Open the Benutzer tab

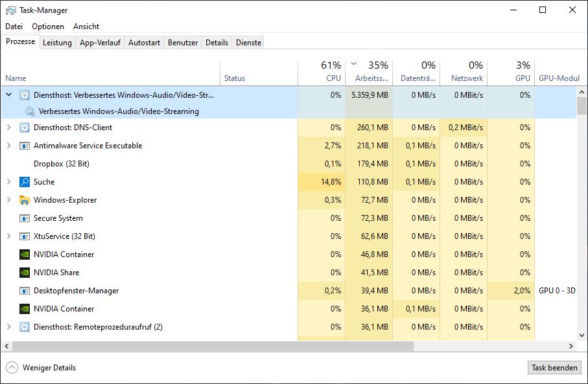(183, 43)
